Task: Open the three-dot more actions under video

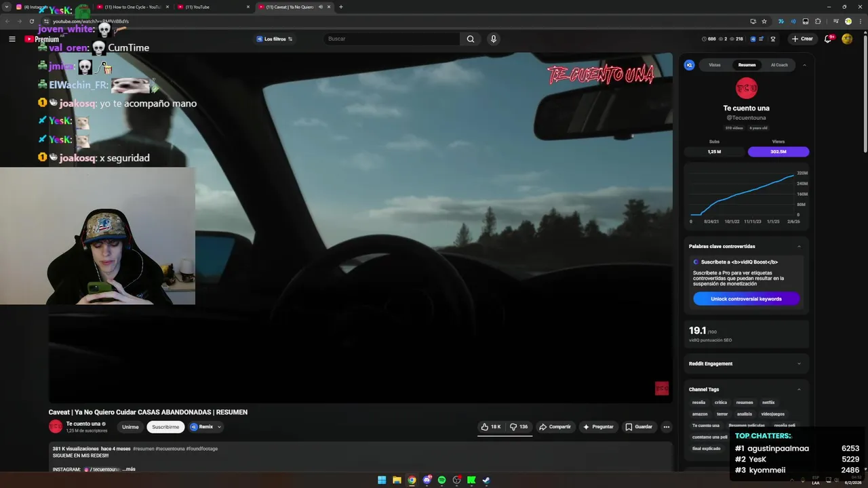Action: point(667,427)
